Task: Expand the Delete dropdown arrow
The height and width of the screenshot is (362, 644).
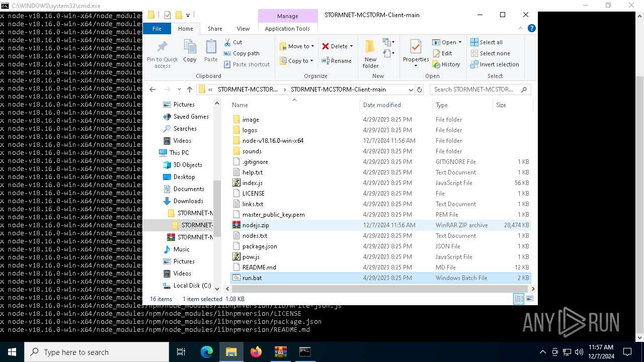Action: click(x=351, y=46)
